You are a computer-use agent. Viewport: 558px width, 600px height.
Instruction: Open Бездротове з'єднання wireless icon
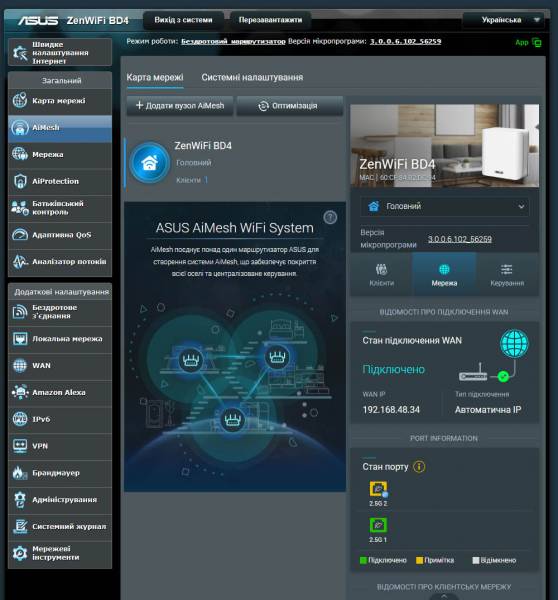click(20, 311)
